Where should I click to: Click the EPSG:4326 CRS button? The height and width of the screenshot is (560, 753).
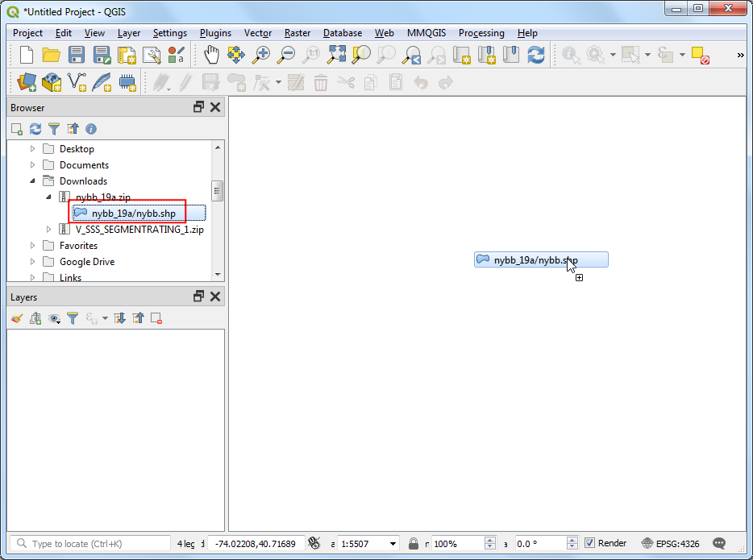click(673, 544)
